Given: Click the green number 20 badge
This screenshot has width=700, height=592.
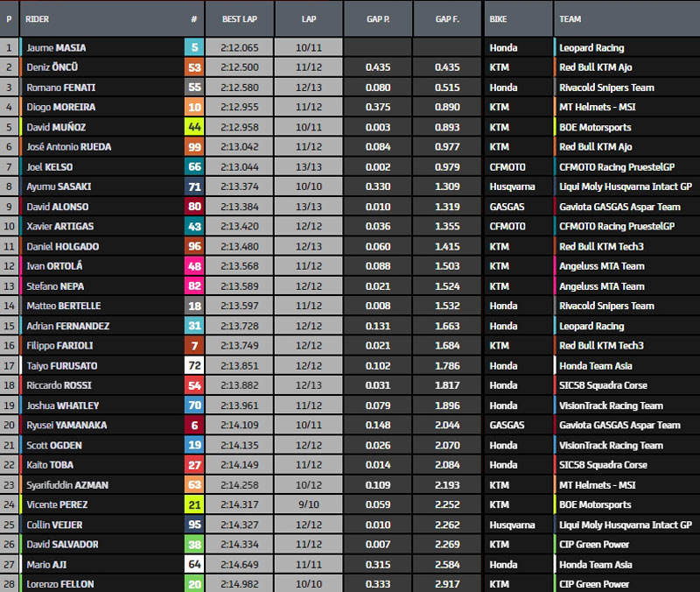Looking at the screenshot, I should pyautogui.click(x=193, y=584).
